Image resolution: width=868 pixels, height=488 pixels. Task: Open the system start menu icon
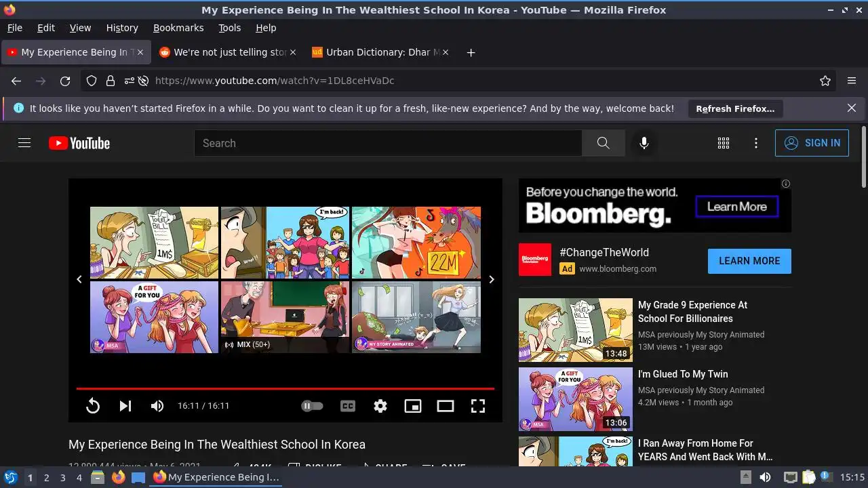coord(11,478)
